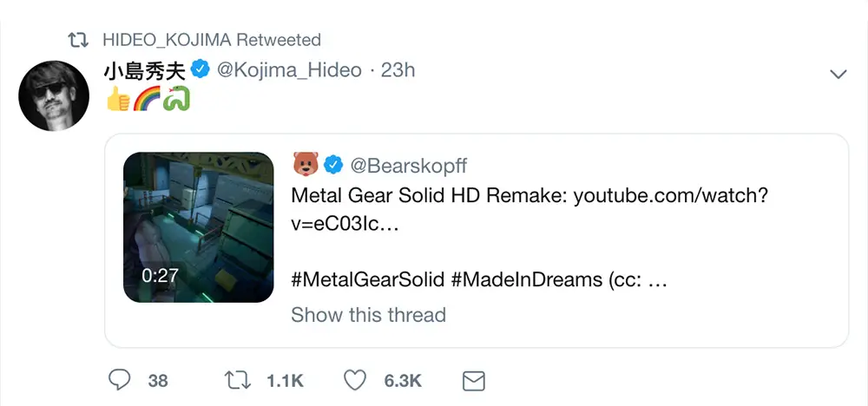Play the 0:27 video thumbnail
Viewport: 868px width, 406px height.
tap(199, 227)
